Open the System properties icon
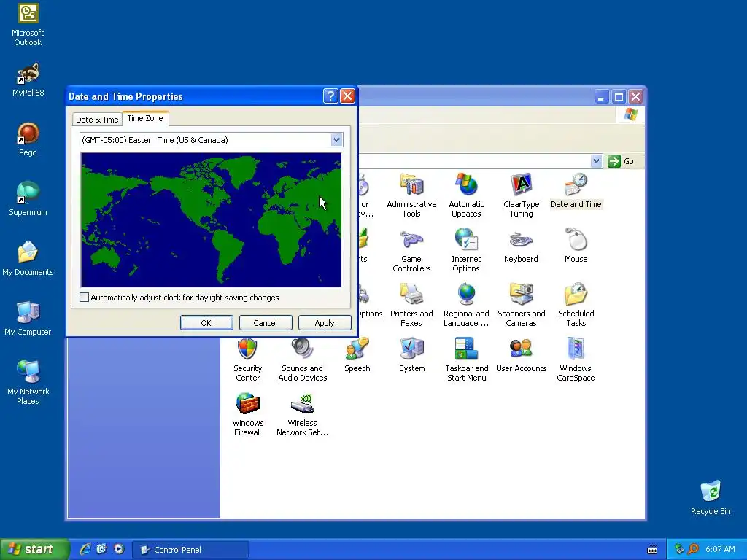The height and width of the screenshot is (560, 747). tap(411, 355)
